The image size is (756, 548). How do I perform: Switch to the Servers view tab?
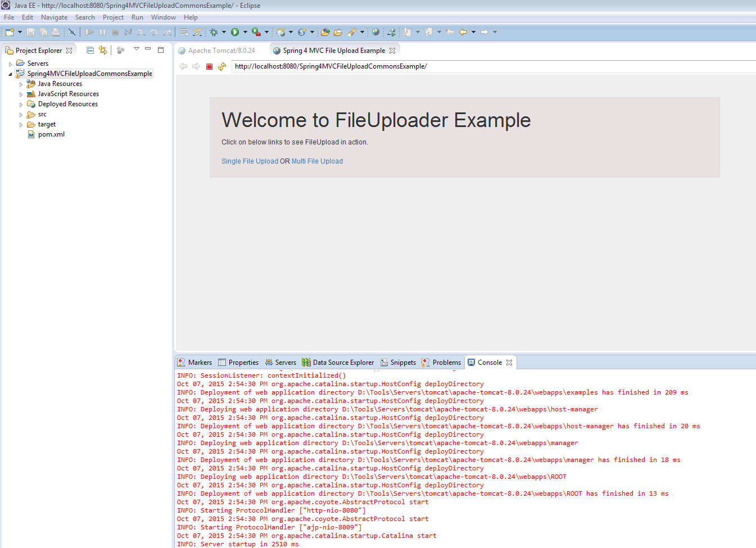(x=280, y=363)
